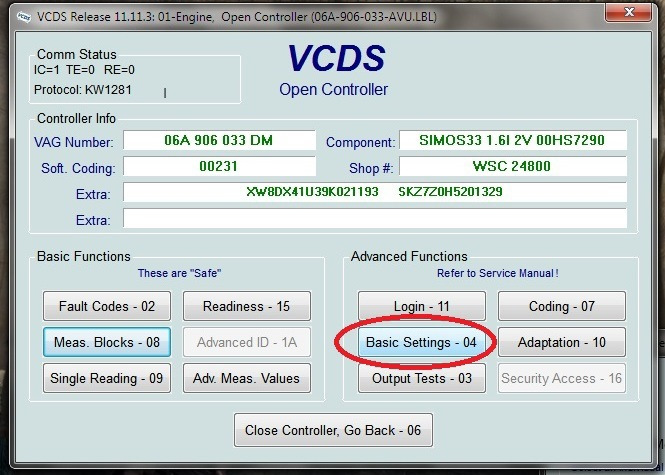Open Adv. Meas. Values

(247, 378)
